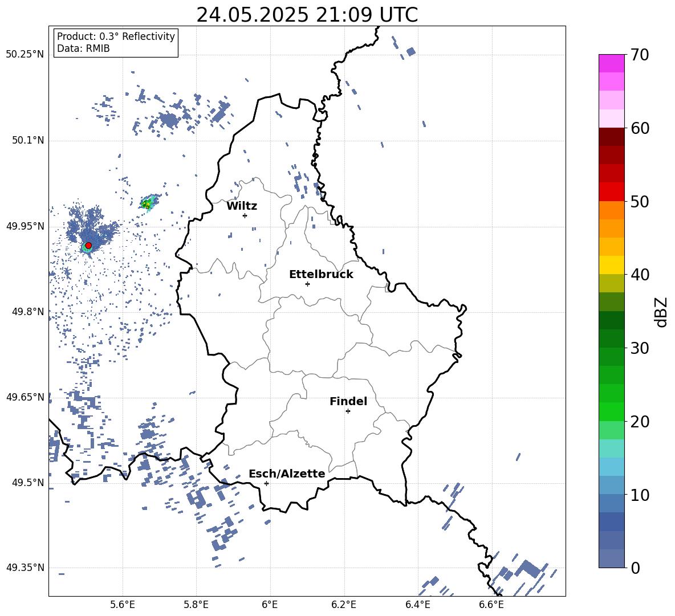Click the 50.1°N latitude label

click(x=28, y=141)
